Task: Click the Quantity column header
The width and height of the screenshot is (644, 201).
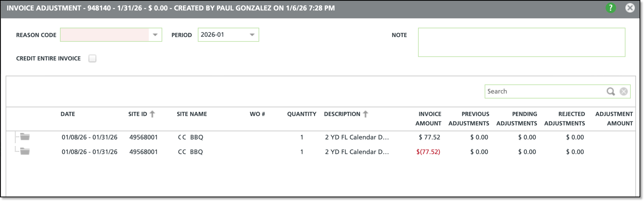Action: click(301, 114)
